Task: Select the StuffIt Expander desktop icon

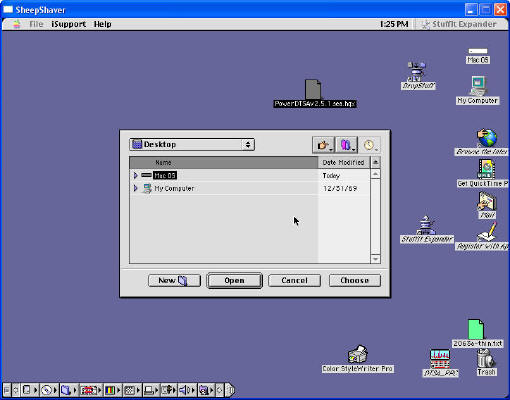Action: pos(426,225)
